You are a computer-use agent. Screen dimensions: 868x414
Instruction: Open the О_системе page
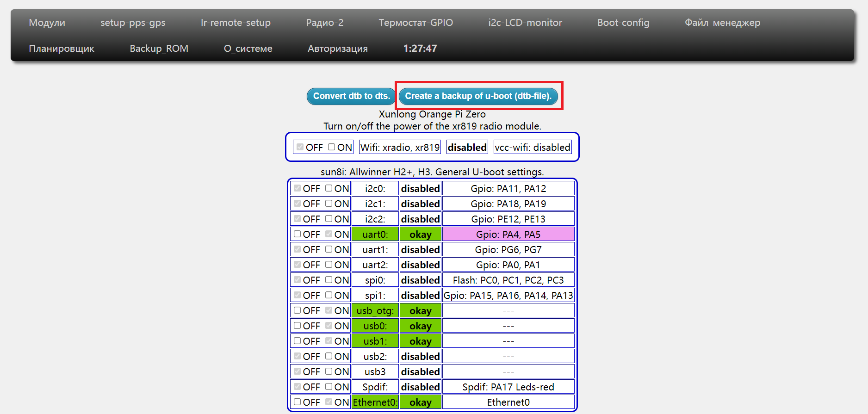pyautogui.click(x=248, y=49)
